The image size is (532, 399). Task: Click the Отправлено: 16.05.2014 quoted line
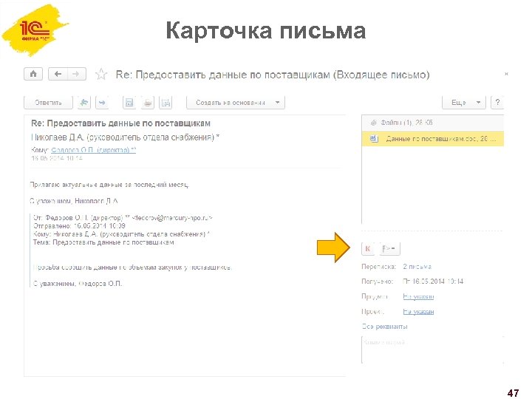point(79,226)
